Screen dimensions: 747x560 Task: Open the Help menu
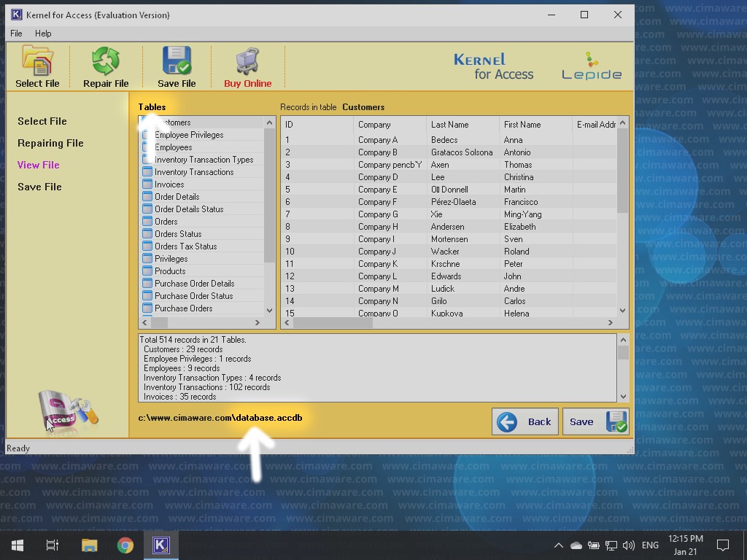[43, 34]
